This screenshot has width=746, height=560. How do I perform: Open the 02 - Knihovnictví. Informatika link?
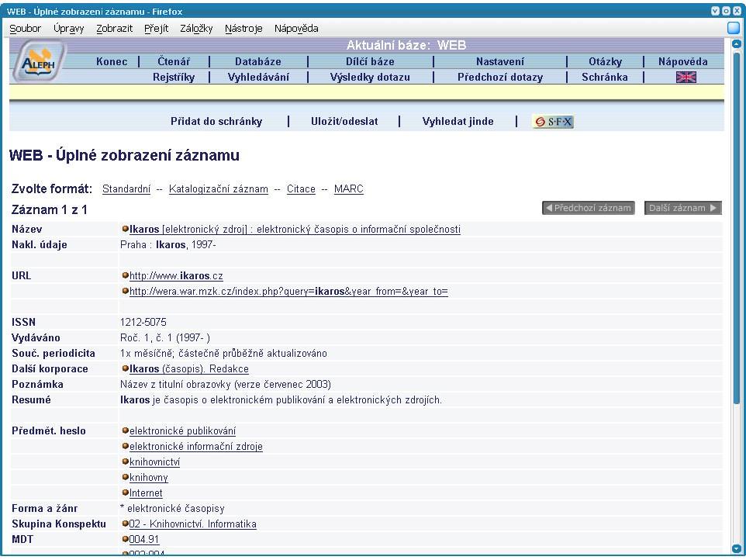coord(192,524)
